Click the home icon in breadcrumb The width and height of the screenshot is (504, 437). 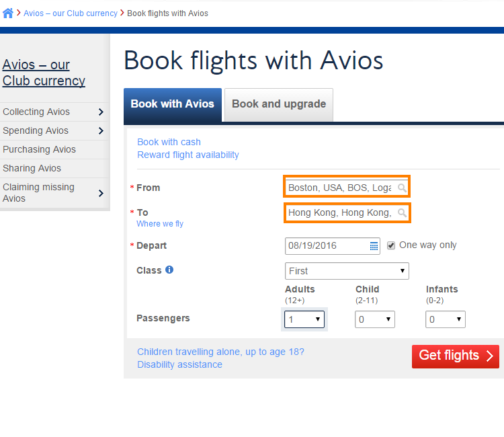[8, 13]
